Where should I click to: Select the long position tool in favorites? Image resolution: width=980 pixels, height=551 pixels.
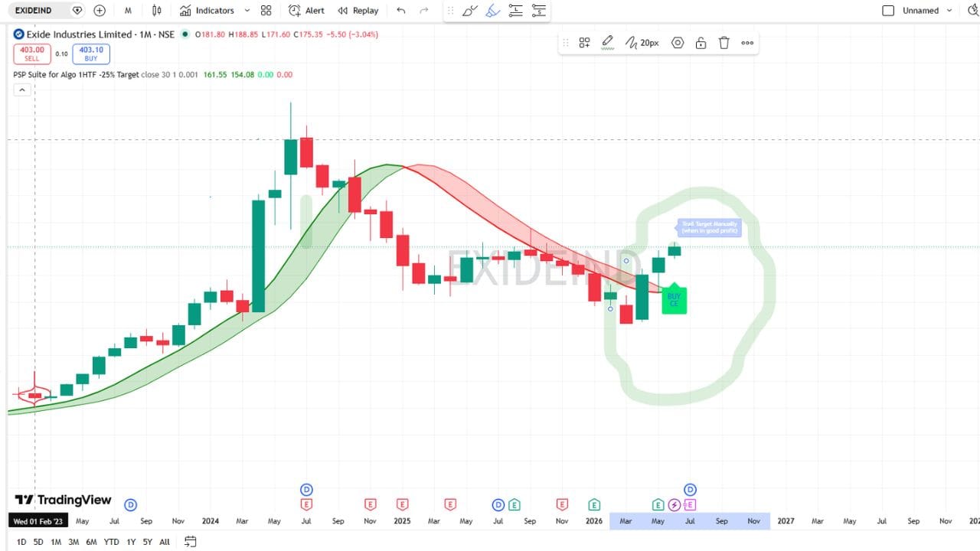pyautogui.click(x=516, y=11)
